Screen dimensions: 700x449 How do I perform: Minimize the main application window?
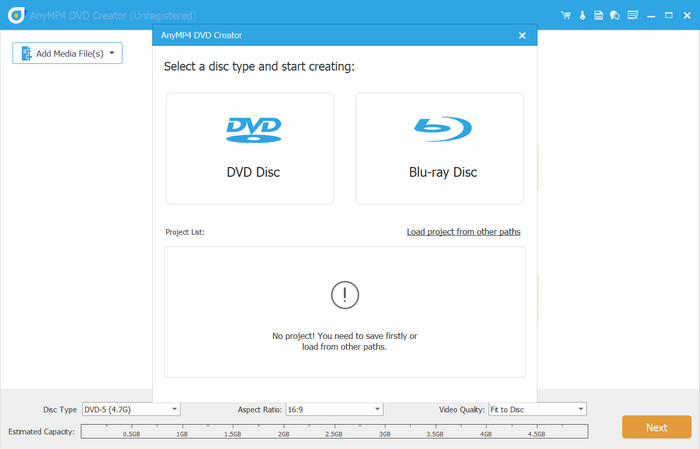(651, 16)
